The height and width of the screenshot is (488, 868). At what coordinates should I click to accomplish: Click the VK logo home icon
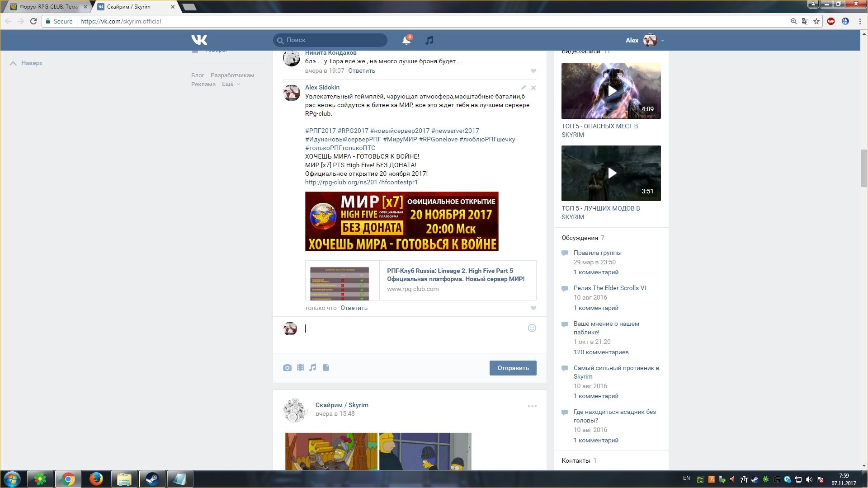[199, 40]
